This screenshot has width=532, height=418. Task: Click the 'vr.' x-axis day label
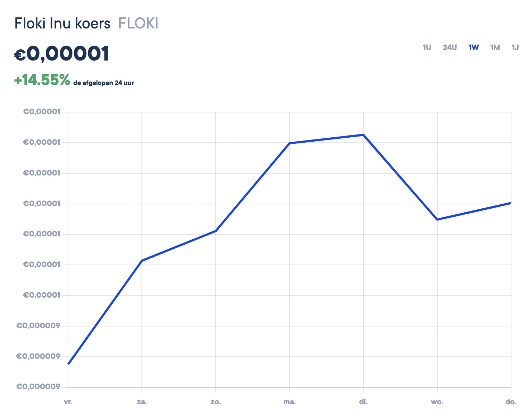68,402
